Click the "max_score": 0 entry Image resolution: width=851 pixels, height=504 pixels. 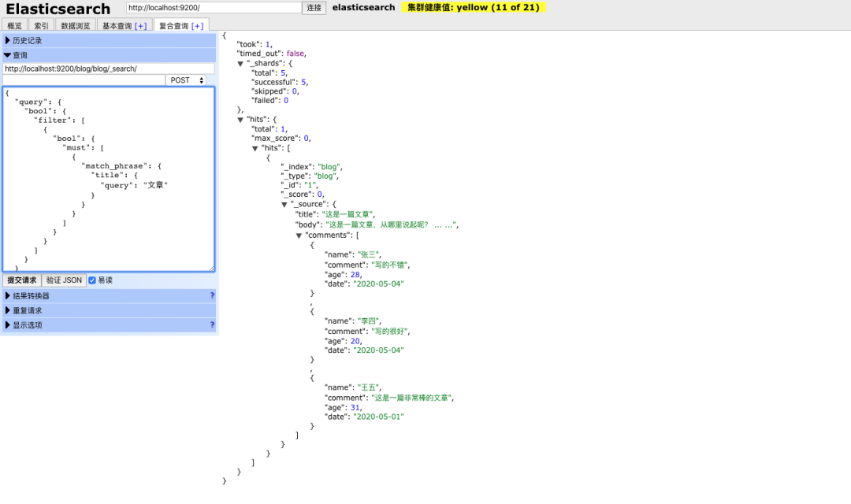281,139
